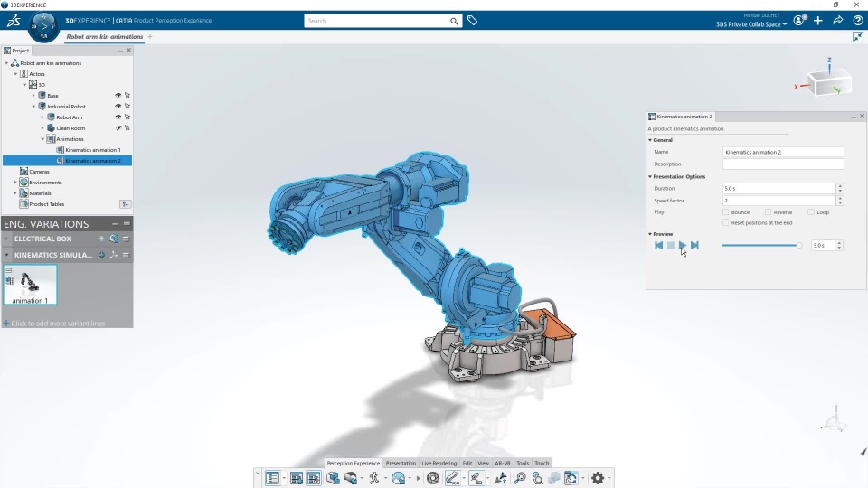Screen dimensions: 868x488
Task: Expand the Robot Arm node
Action: 42,117
